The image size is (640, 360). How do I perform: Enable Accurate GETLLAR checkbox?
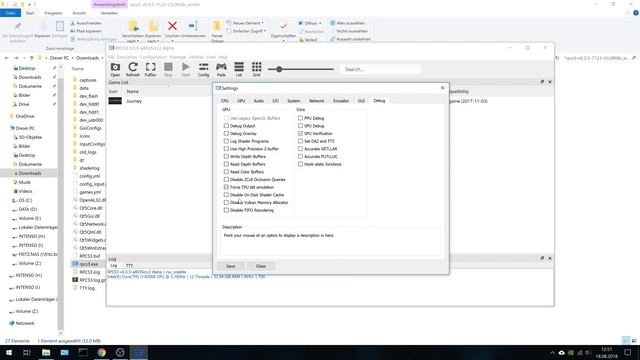click(300, 149)
